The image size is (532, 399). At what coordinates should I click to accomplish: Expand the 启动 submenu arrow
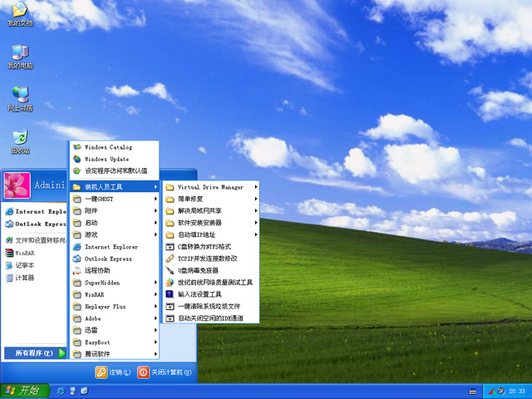click(155, 223)
